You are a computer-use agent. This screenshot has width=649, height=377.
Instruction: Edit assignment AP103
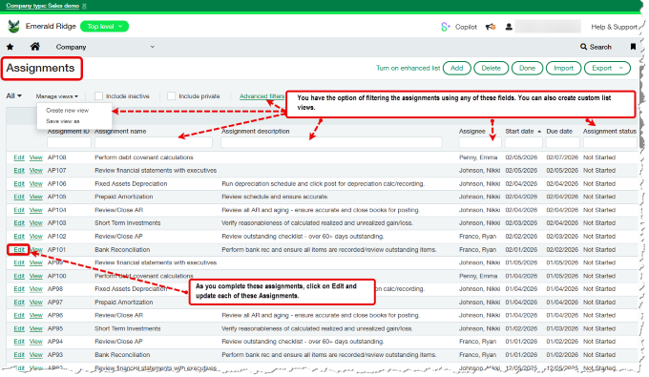tap(19, 223)
